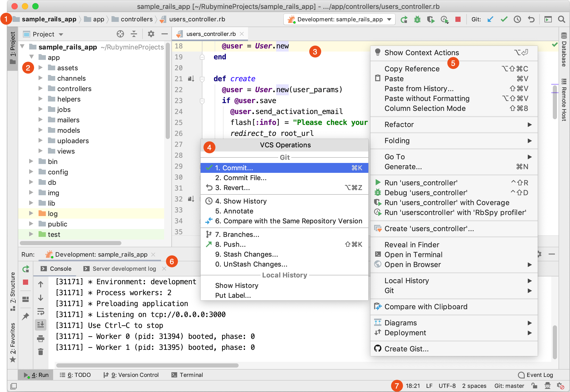Run with profiler icon in the toolbar
The image size is (570, 392).
coord(444,20)
